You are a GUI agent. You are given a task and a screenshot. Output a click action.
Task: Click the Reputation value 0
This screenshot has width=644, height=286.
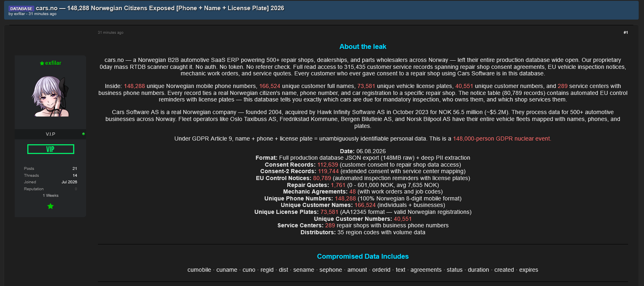pos(76,189)
